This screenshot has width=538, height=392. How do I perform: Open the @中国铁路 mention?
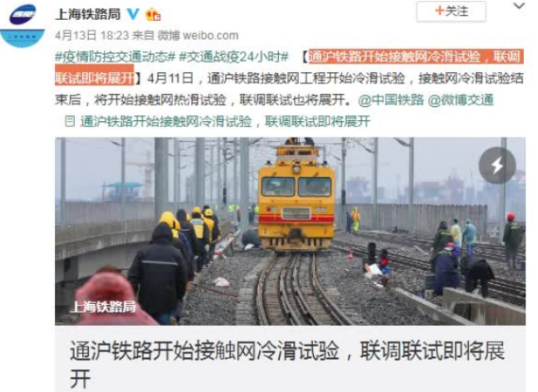click(x=391, y=99)
